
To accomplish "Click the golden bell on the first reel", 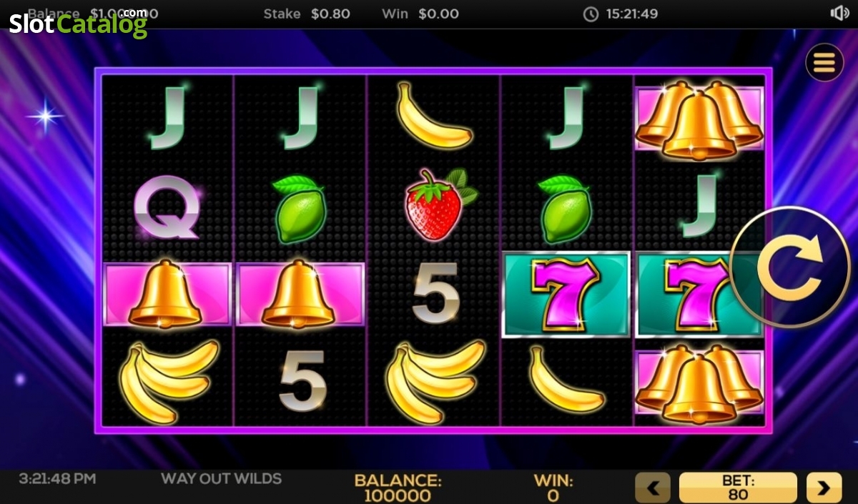I will coord(167,295).
